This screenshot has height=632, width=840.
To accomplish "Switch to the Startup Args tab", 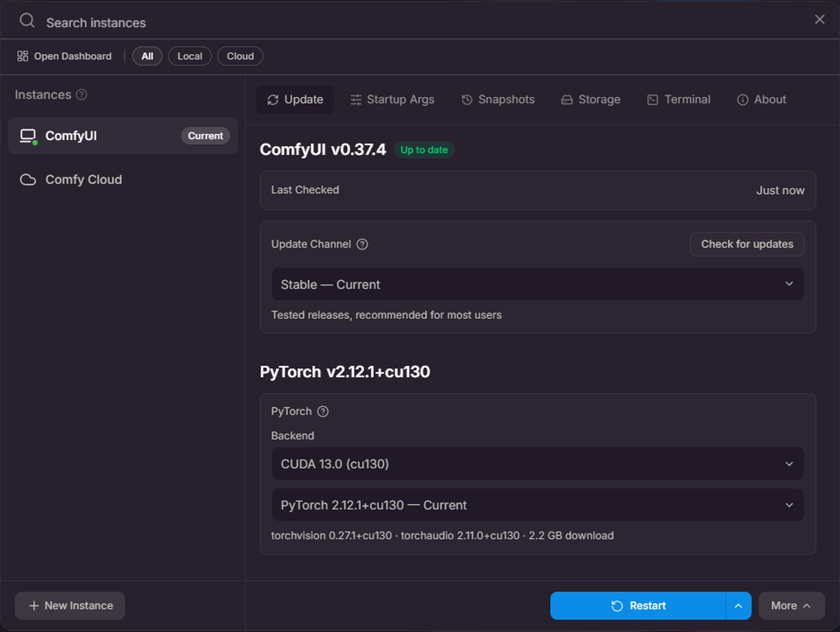I will 393,100.
